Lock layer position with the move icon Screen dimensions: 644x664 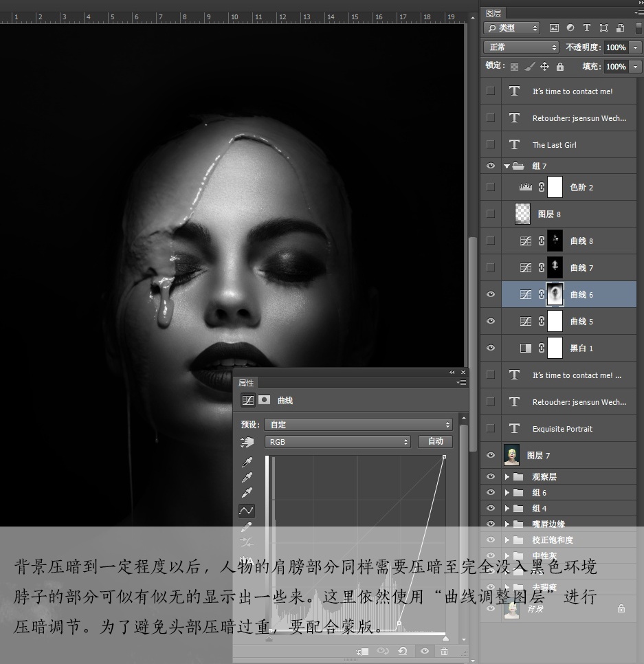tap(544, 67)
